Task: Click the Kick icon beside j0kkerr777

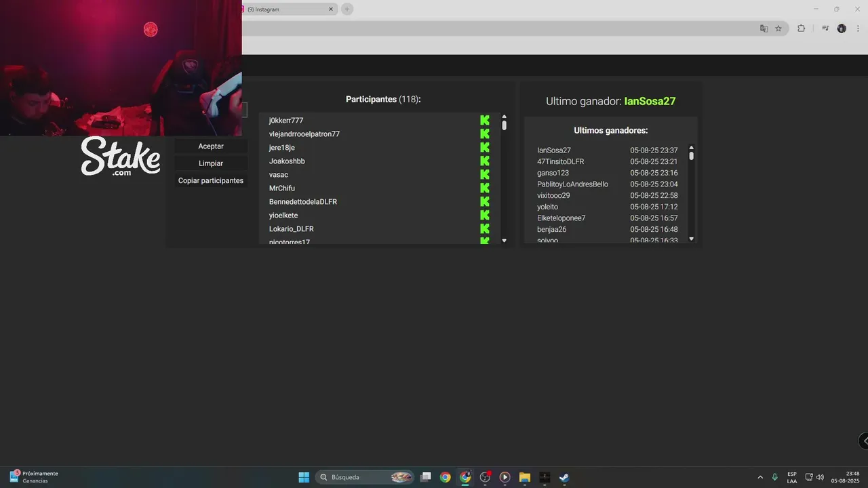Action: [x=485, y=120]
